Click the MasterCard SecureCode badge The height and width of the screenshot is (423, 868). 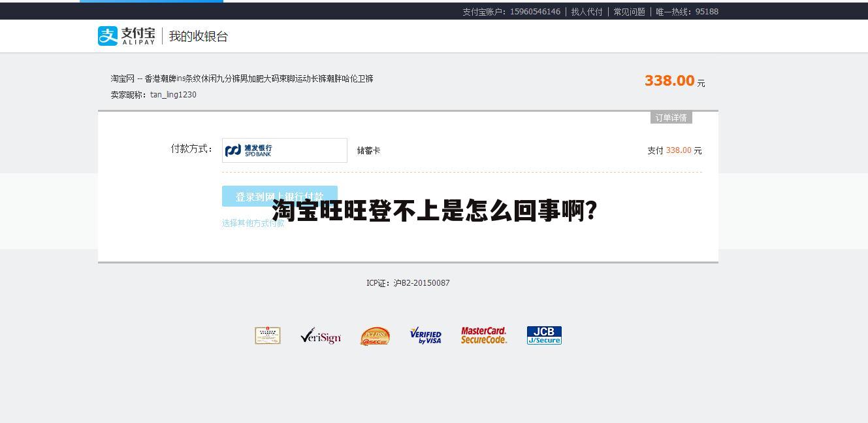tap(483, 335)
